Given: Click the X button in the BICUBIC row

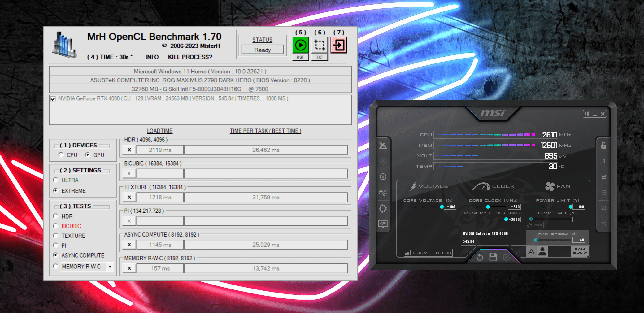Looking at the screenshot, I should 129,173.
